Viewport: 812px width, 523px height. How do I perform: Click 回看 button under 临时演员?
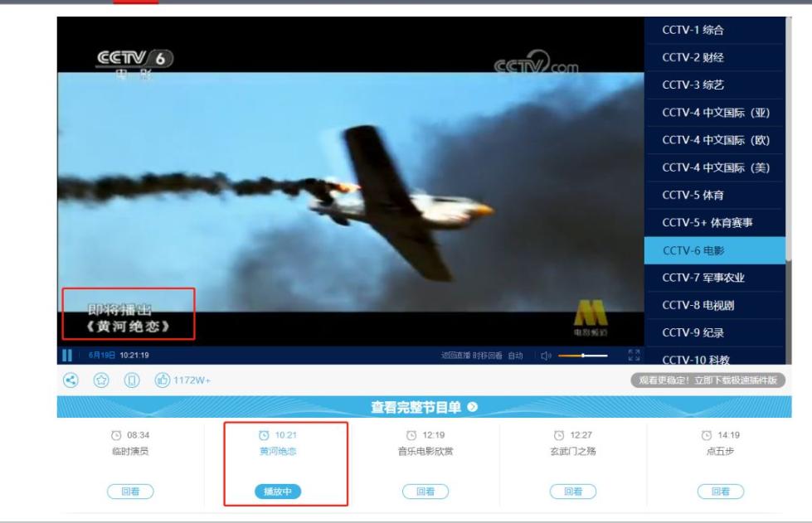[130, 492]
